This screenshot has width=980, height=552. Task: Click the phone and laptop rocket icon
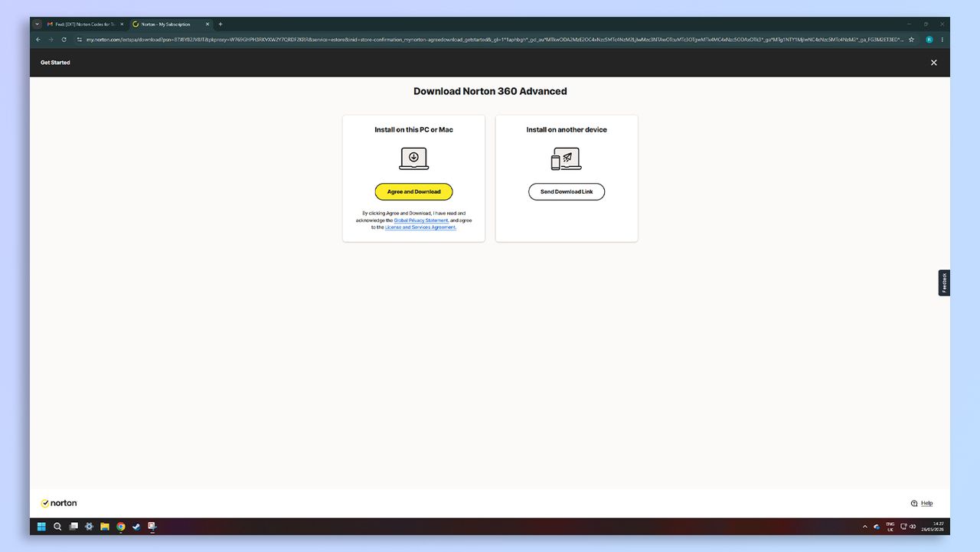coord(567,158)
